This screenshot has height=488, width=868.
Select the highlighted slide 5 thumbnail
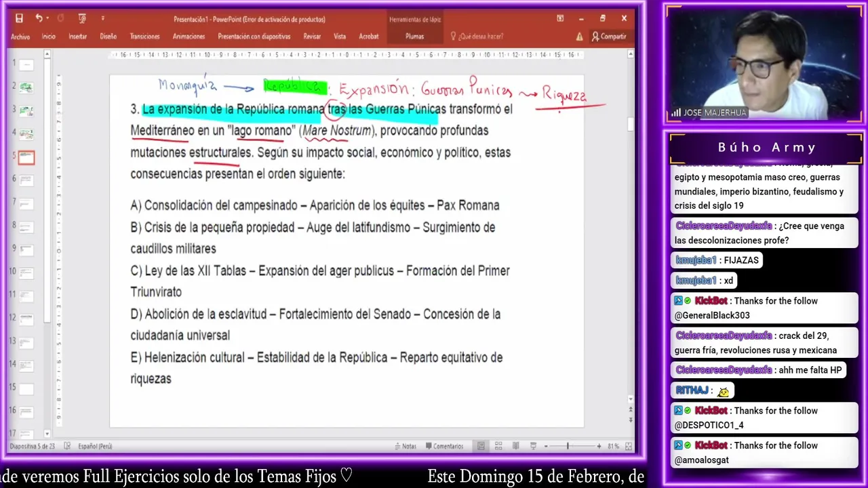point(26,157)
